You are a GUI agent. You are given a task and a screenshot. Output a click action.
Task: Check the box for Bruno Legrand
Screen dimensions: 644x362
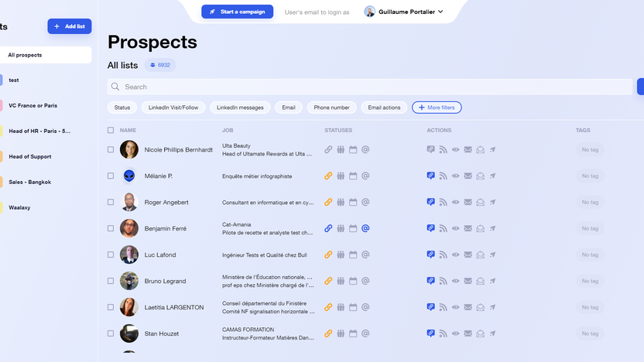(111, 281)
